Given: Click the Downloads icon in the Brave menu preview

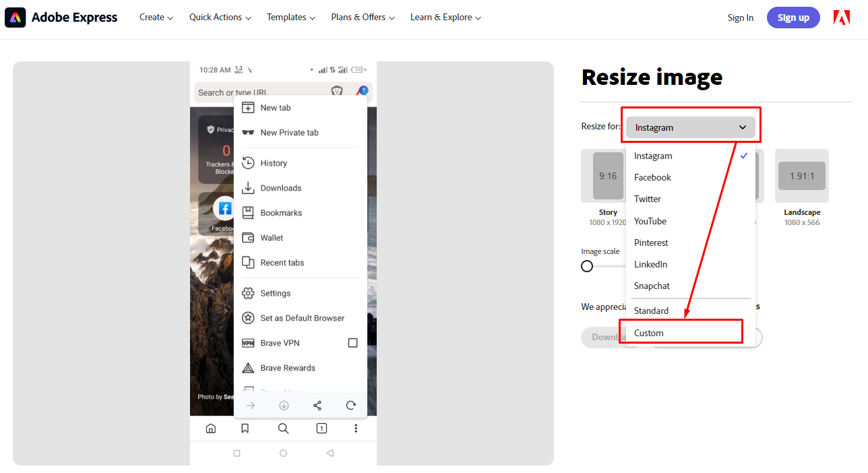Looking at the screenshot, I should tap(249, 187).
